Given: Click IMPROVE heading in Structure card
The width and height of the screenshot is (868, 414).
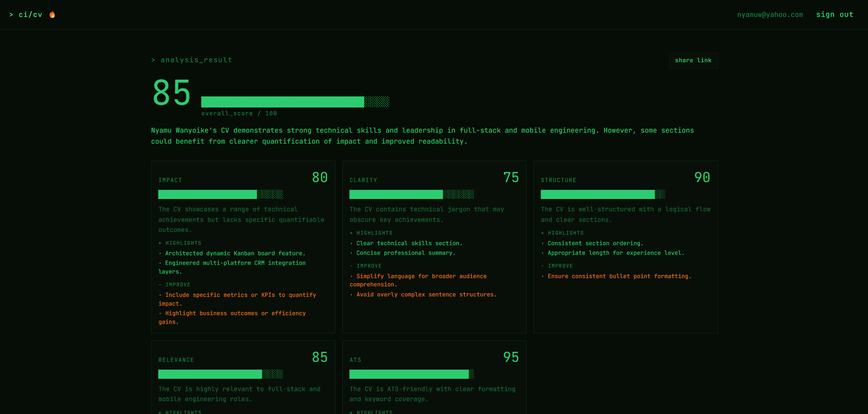Looking at the screenshot, I should click(557, 266).
